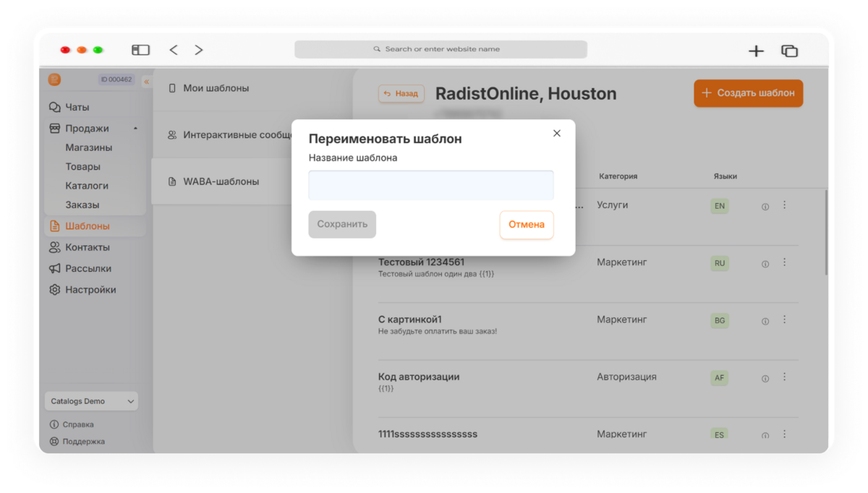Viewport: 868px width, 493px height.
Task: Click the info icon in the RU row
Action: click(765, 264)
